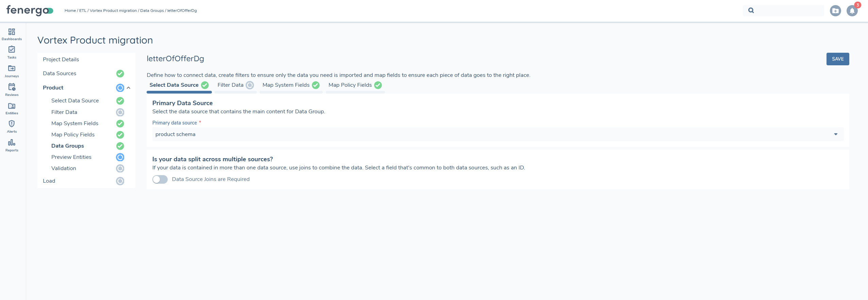Image resolution: width=868 pixels, height=300 pixels.
Task: Click the blue status icon beside Preview Entities
Action: pyautogui.click(x=120, y=157)
